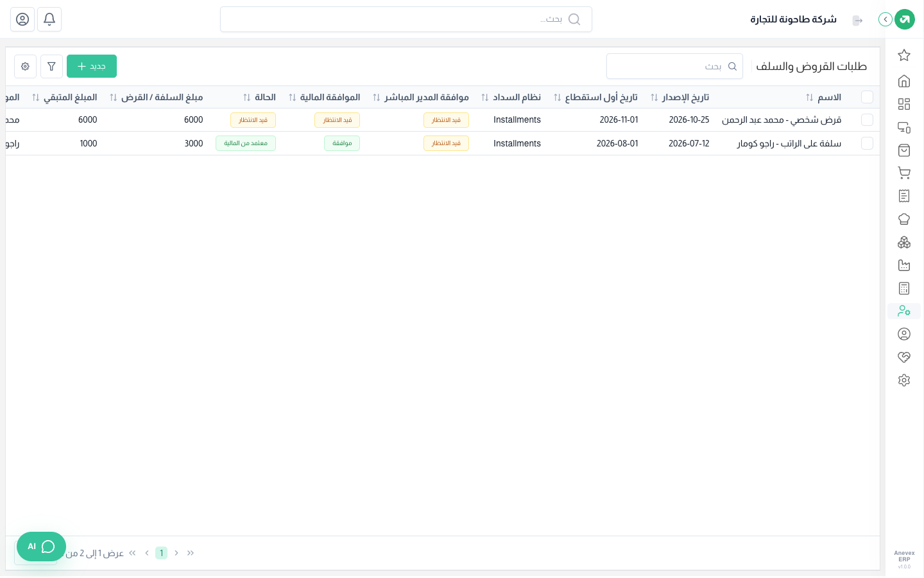Viewport: 924px width, 578px height.
Task: Click the موافقة finance approval badge
Action: pos(342,143)
